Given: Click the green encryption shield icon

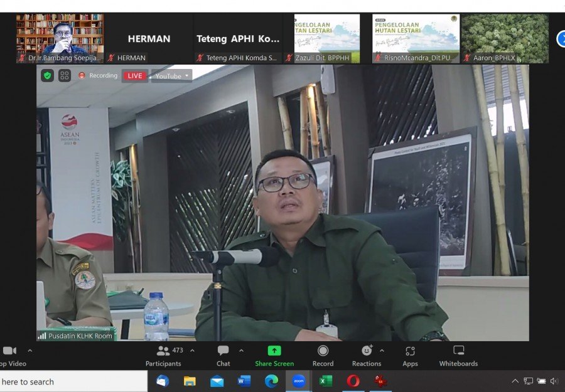Looking at the screenshot, I should 47,76.
